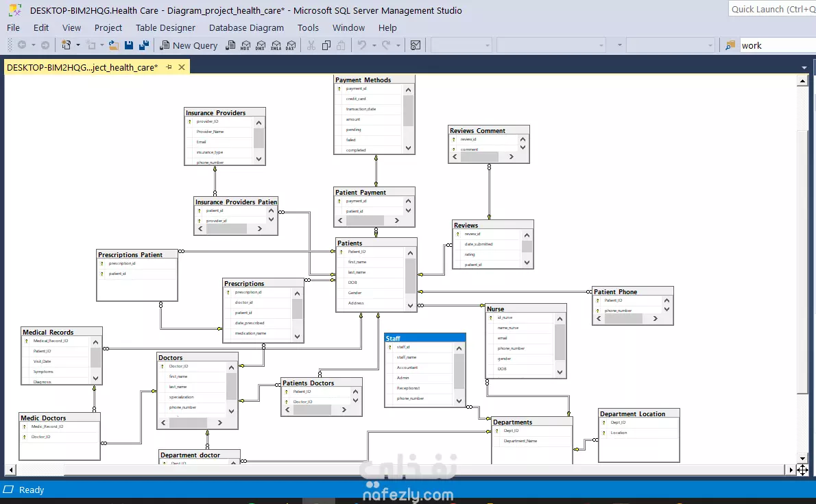Open the Project menu
Viewport: 816px width, 504px height.
[x=108, y=27]
